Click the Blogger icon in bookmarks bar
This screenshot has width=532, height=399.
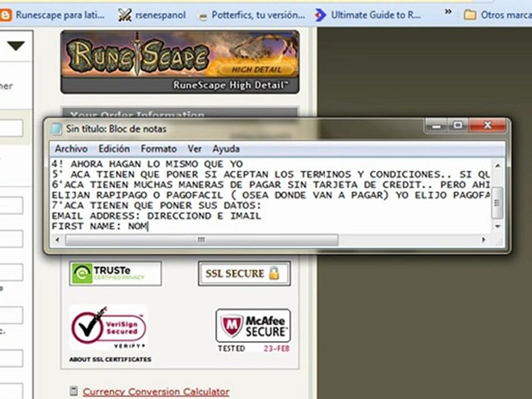point(6,16)
